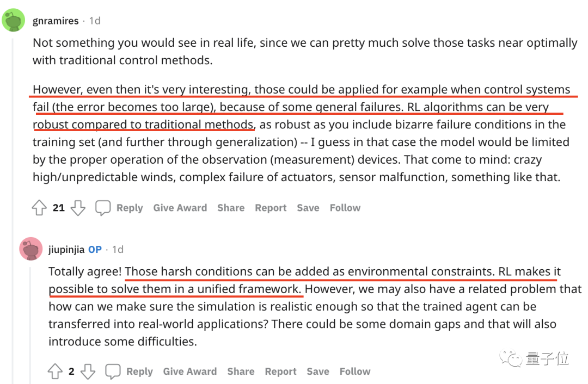Image resolution: width=588 pixels, height=384 pixels.
Task: Open jiupinjia avatar profile picture
Action: click(x=30, y=249)
